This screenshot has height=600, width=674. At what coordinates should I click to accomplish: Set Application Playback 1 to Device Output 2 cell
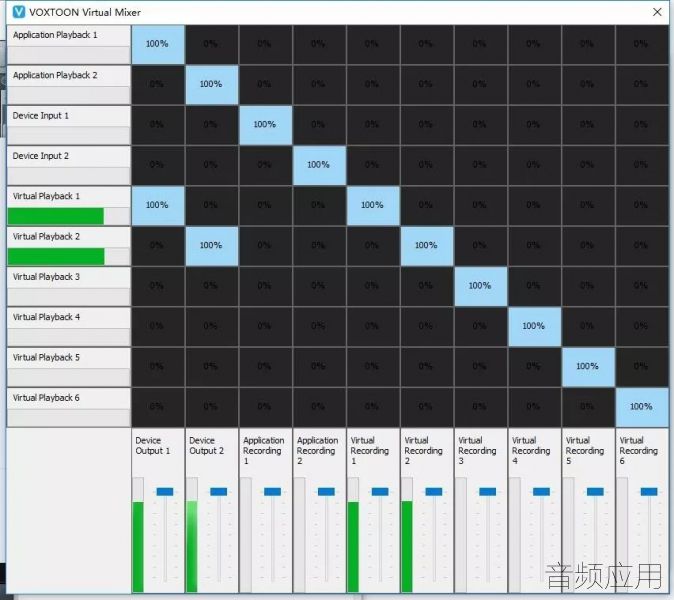211,45
